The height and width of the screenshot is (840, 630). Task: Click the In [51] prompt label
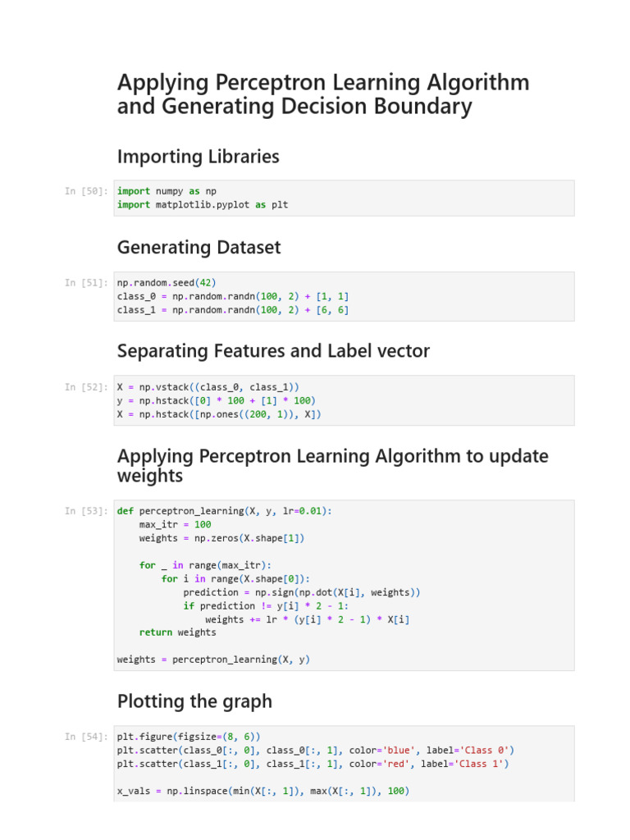click(x=86, y=283)
